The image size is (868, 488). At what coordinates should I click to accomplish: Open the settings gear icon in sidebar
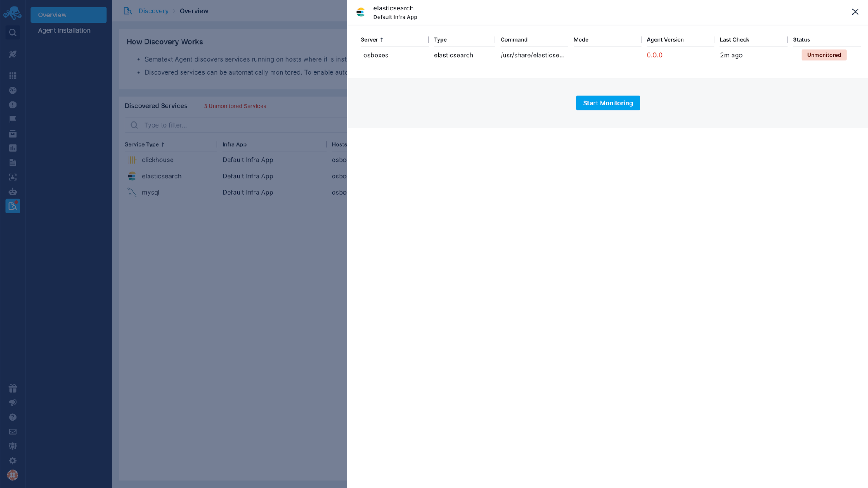(13, 461)
